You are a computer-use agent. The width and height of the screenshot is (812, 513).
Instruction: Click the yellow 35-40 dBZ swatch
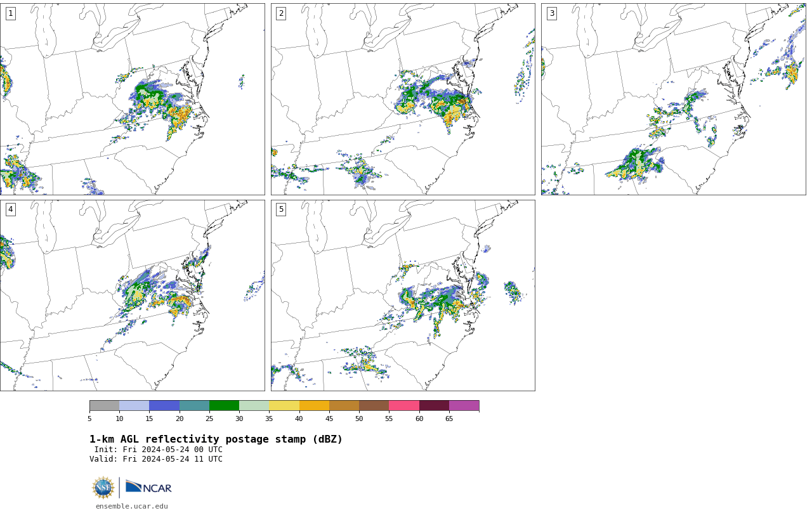284,406
